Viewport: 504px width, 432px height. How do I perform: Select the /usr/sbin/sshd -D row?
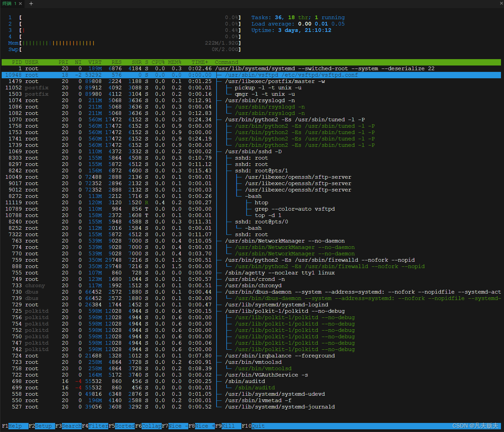pyautogui.click(x=251, y=152)
